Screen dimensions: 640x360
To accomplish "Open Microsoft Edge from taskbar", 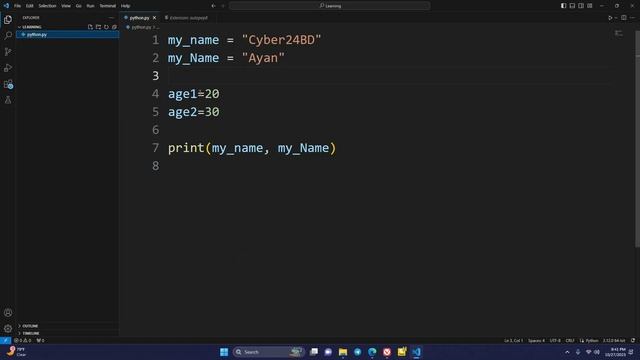I will pos(372,352).
